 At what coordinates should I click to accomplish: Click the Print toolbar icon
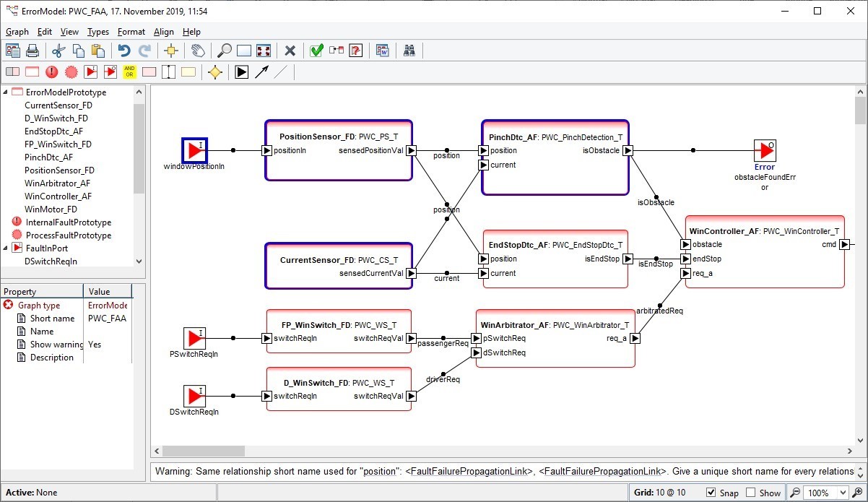[x=32, y=51]
